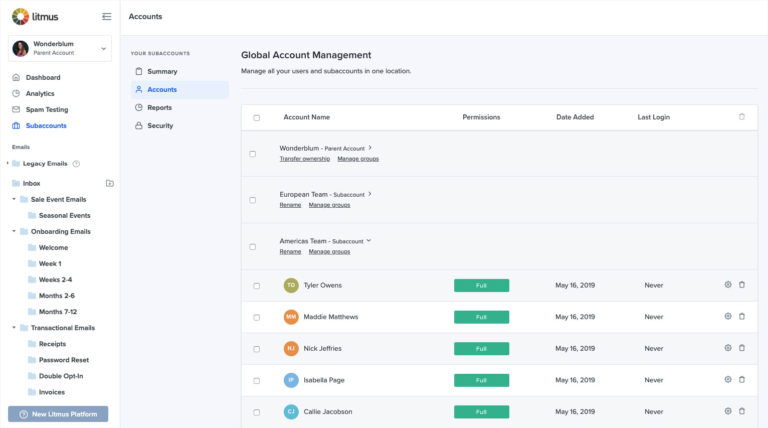Open the Double Opt-In folder
Image resolution: width=768 pixels, height=428 pixels.
pyautogui.click(x=61, y=376)
